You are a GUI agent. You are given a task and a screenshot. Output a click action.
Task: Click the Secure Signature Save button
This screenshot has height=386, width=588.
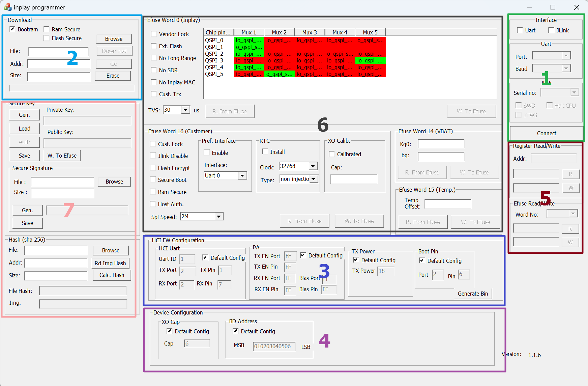click(x=27, y=223)
